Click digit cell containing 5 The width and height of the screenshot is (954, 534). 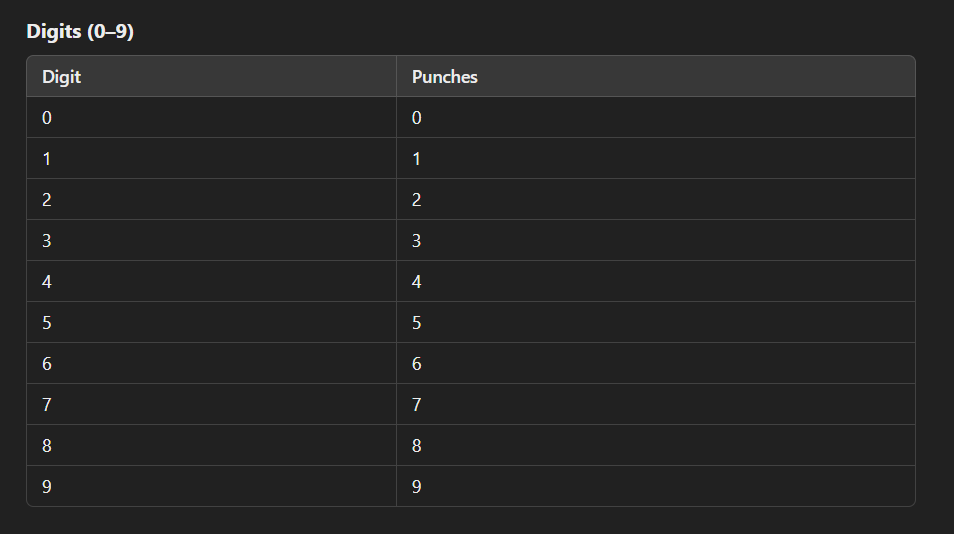[212, 322]
